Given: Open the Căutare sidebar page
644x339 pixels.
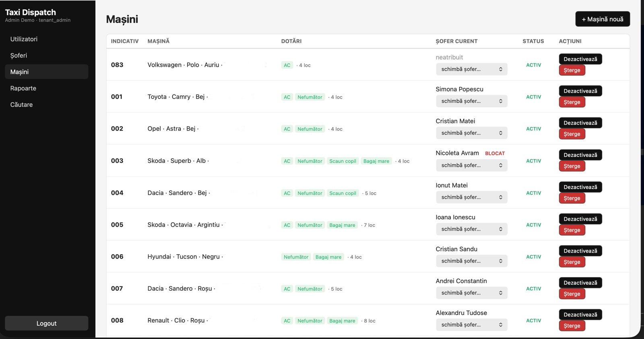Looking at the screenshot, I should 21,105.
